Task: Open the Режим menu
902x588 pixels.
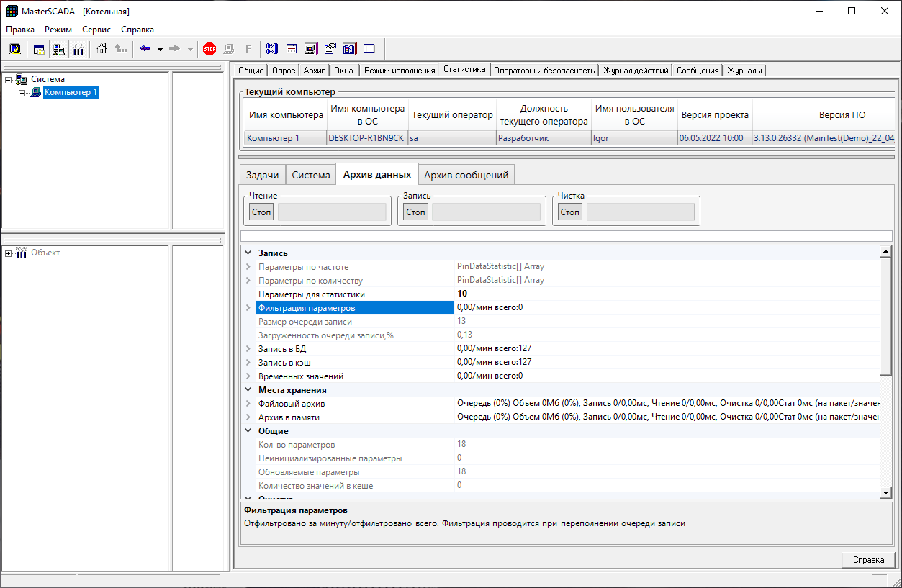Action: [58, 30]
